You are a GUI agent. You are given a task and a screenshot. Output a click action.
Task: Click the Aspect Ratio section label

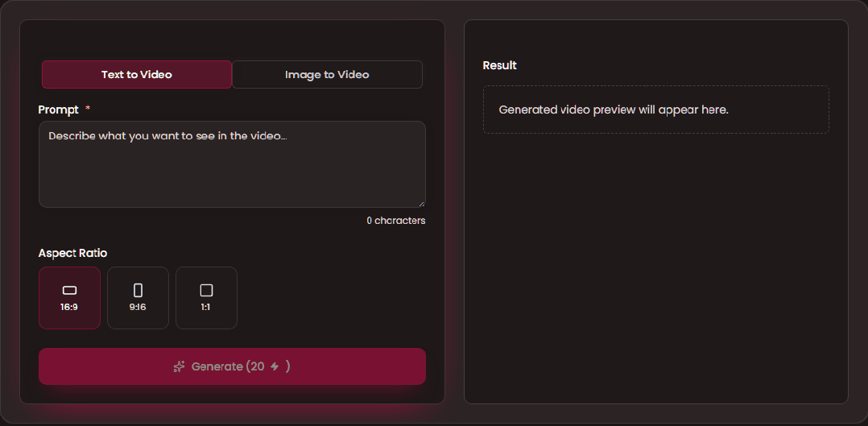pyautogui.click(x=72, y=253)
